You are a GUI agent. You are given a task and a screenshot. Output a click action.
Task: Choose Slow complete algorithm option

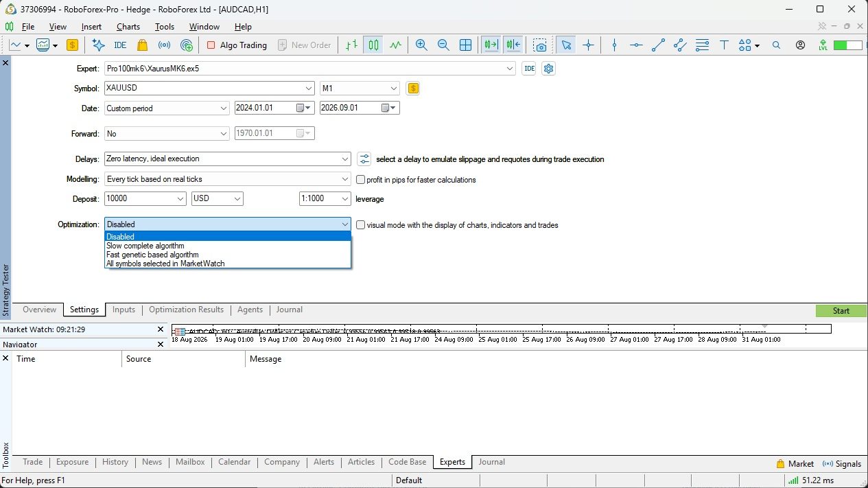click(x=228, y=246)
